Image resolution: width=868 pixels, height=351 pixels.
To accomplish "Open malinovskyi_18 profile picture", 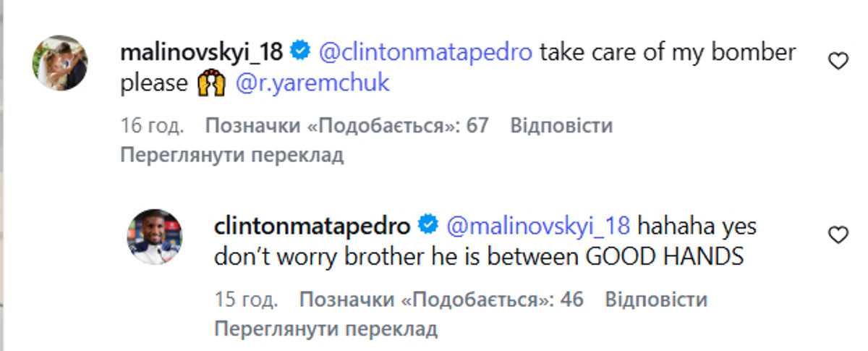I will click(x=60, y=62).
